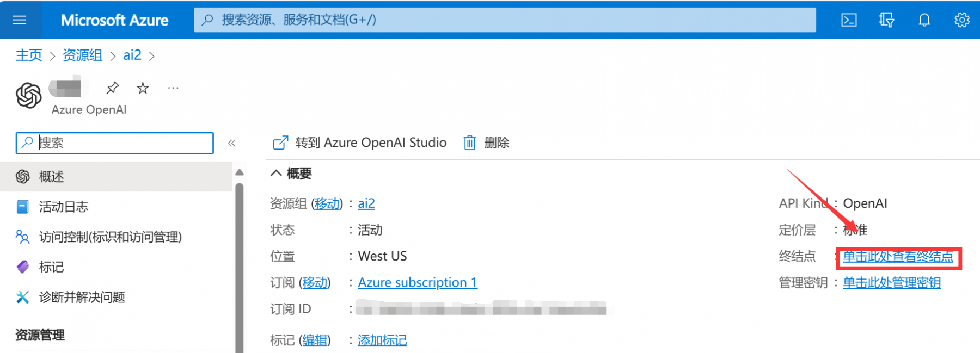This screenshot has height=353, width=980.
Task: Click the Microsoft Azure logo text
Action: [114, 20]
